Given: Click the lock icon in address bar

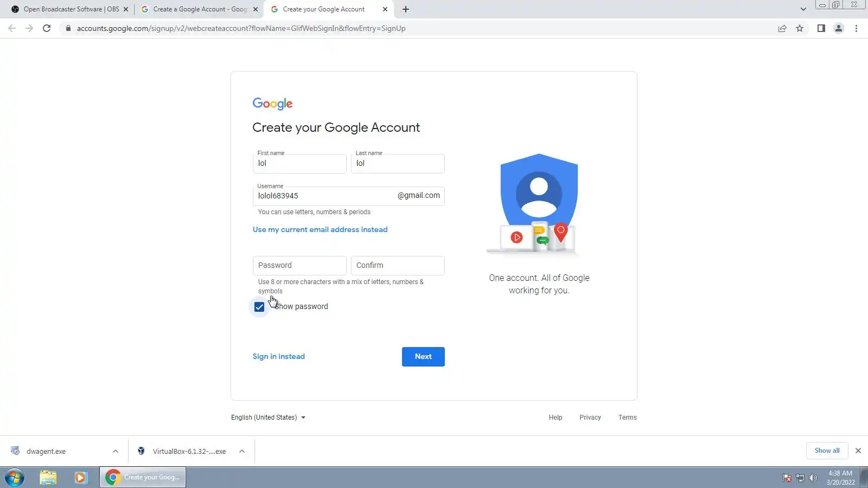Looking at the screenshot, I should point(68,28).
